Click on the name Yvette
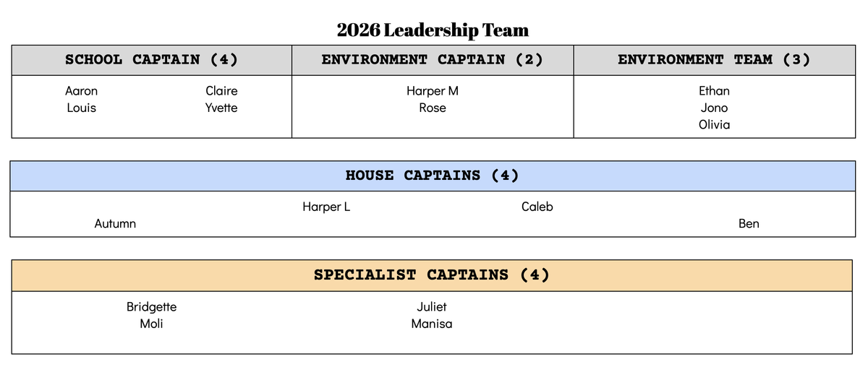The height and width of the screenshot is (375, 868). tap(221, 108)
